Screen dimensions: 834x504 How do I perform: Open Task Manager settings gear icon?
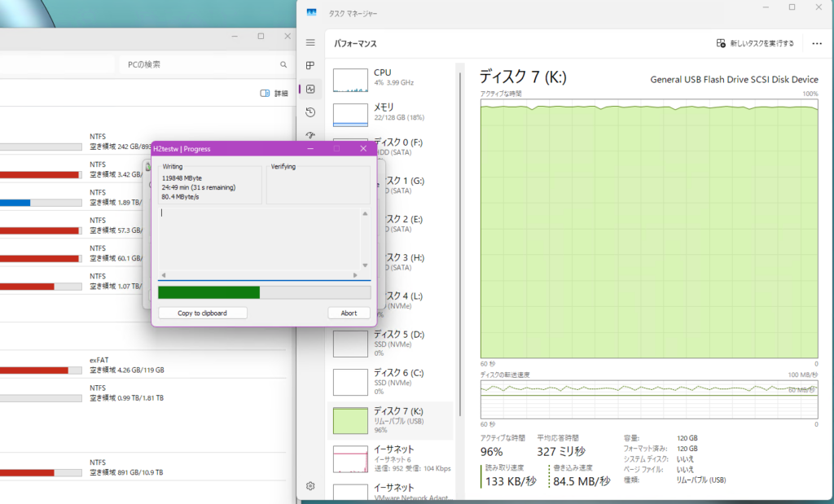coord(310,486)
